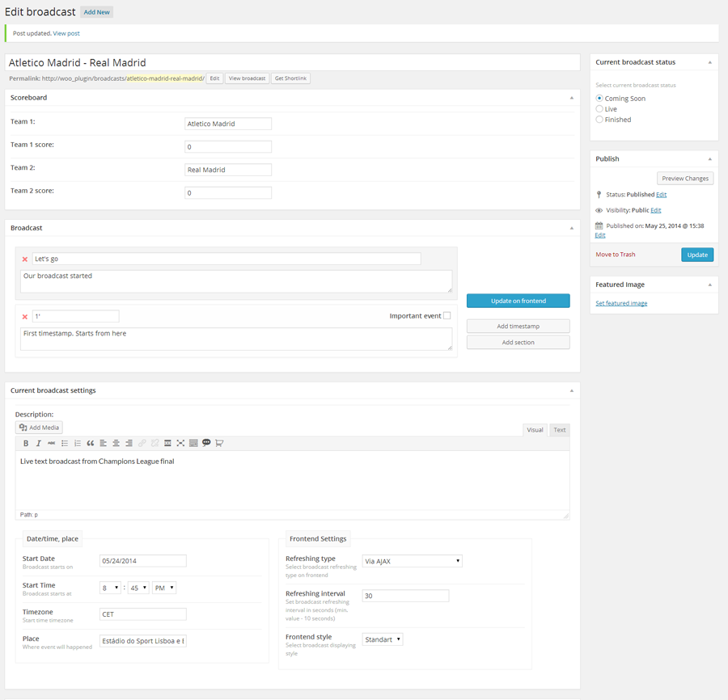This screenshot has width=728, height=700.
Task: Delete the "Let's go" section with red X
Action: [x=25, y=259]
